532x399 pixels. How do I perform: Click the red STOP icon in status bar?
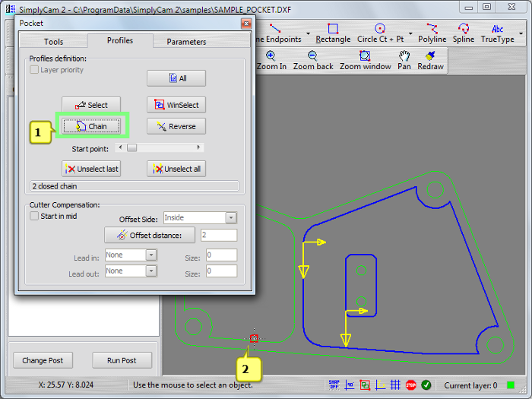pyautogui.click(x=410, y=385)
